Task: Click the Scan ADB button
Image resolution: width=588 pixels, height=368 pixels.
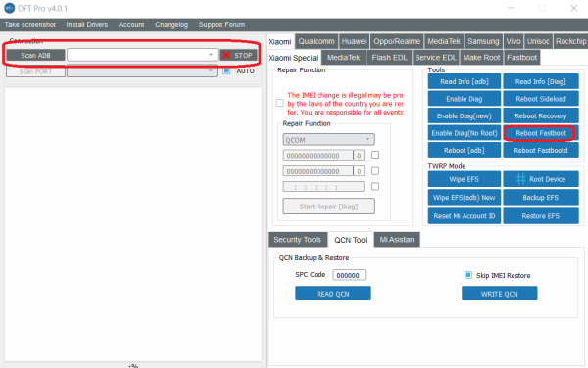Action: (x=35, y=56)
